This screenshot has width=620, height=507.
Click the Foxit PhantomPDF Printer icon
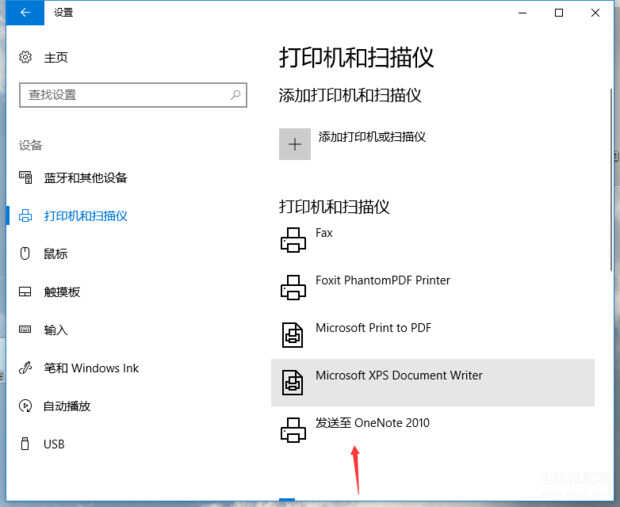(293, 287)
